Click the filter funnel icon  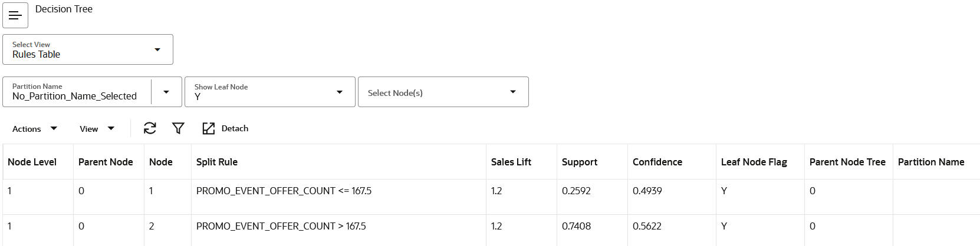[178, 128]
